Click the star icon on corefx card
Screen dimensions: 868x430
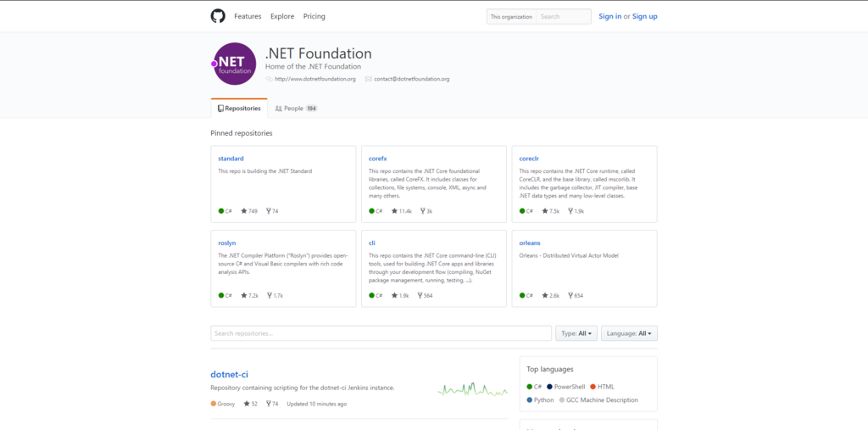395,211
